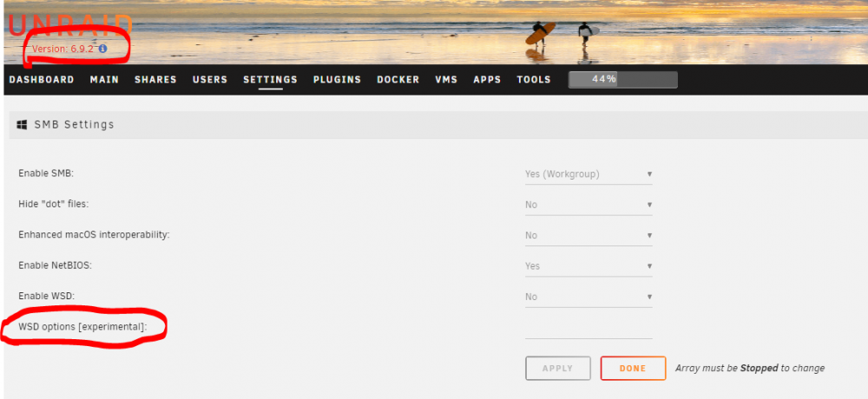Open the Plugins page
Viewport: 868px width, 399px height.
tap(337, 80)
